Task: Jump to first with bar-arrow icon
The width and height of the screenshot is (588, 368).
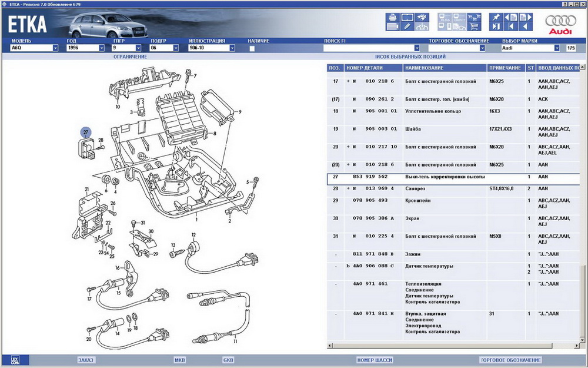Action: point(511,26)
